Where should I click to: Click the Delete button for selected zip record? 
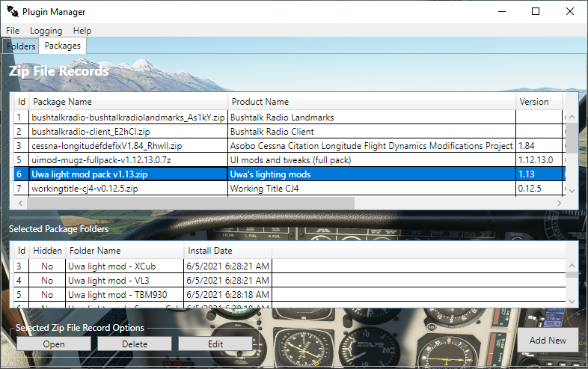(135, 344)
